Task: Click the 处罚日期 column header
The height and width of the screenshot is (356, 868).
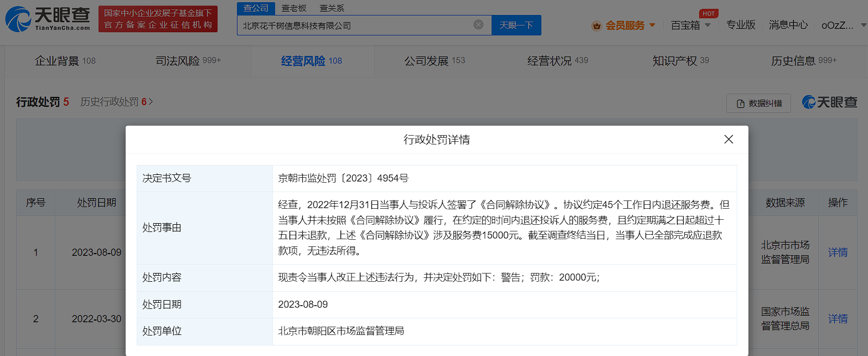Action: (x=96, y=203)
